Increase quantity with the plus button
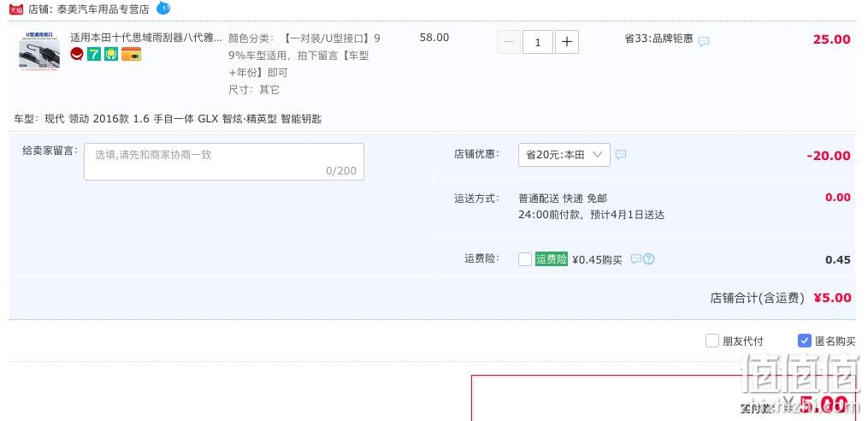 pos(567,42)
